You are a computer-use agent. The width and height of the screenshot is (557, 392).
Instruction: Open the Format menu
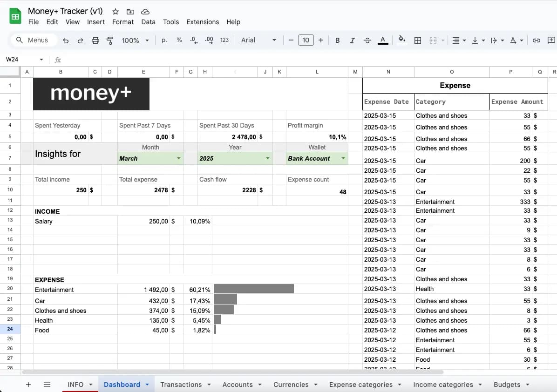[x=123, y=22]
